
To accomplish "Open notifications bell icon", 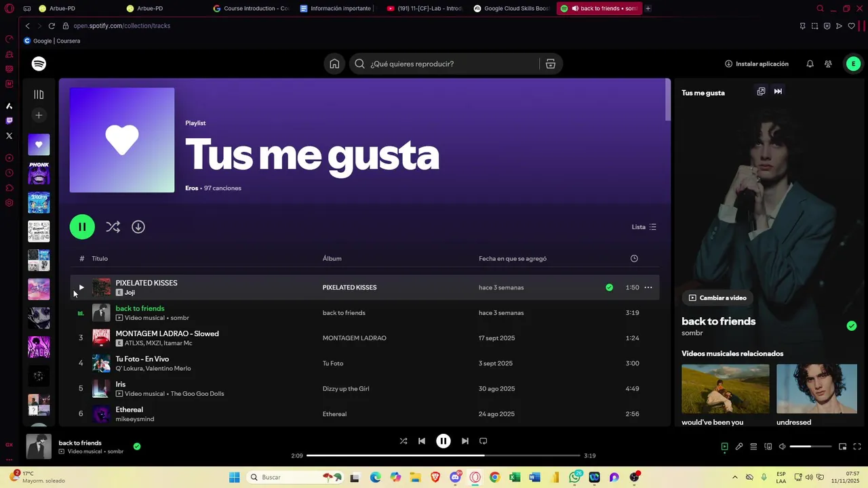I will click(x=810, y=64).
